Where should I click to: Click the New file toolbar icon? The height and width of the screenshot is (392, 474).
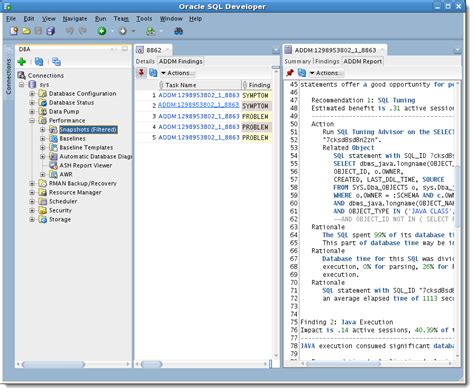14,31
